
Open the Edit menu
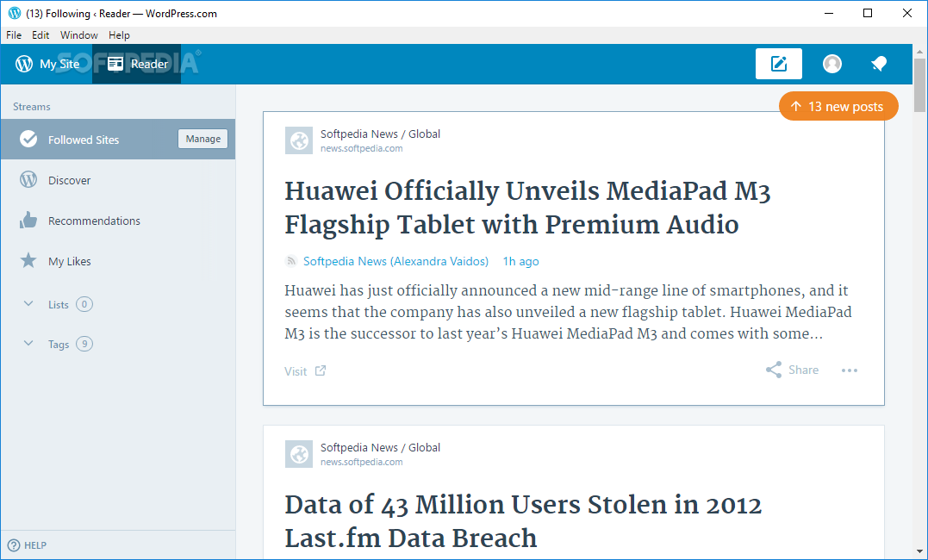(x=40, y=35)
